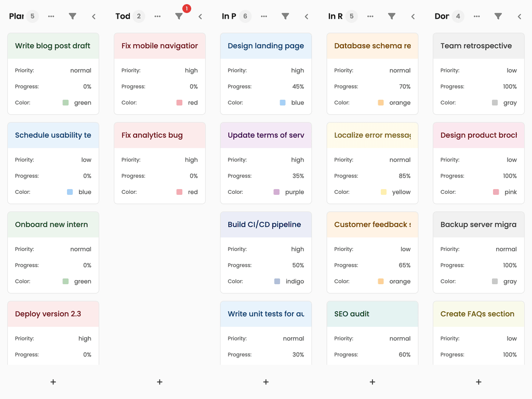Click the blue swatch on Schedule usability te

(x=70, y=192)
